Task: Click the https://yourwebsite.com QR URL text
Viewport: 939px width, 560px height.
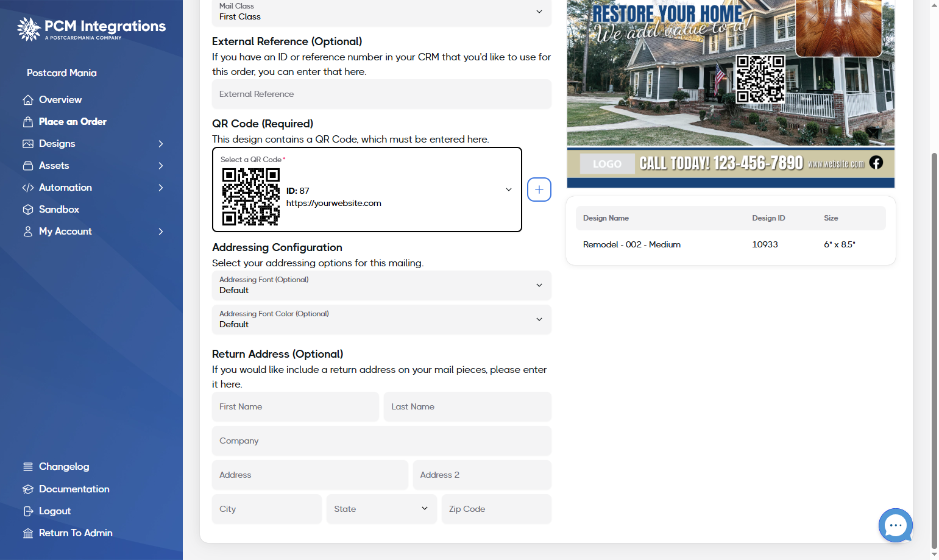Action: coord(334,204)
